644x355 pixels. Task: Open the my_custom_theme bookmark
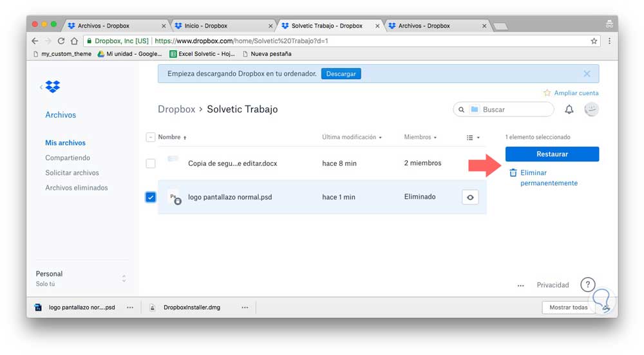(x=62, y=54)
